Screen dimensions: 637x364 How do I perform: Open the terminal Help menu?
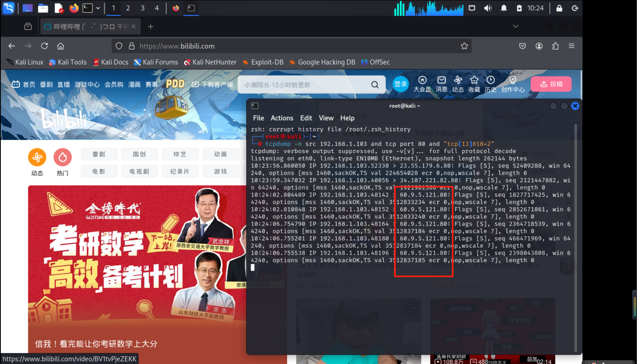click(x=347, y=118)
